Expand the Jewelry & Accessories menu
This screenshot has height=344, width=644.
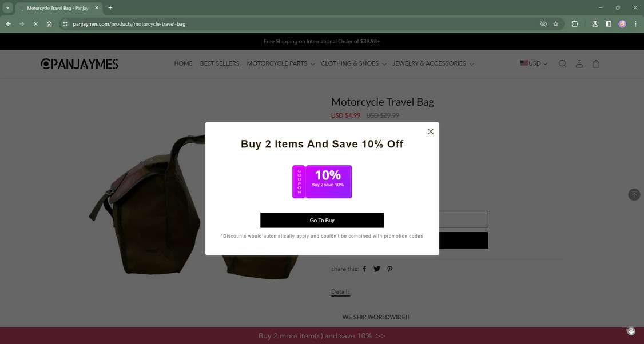(x=433, y=63)
